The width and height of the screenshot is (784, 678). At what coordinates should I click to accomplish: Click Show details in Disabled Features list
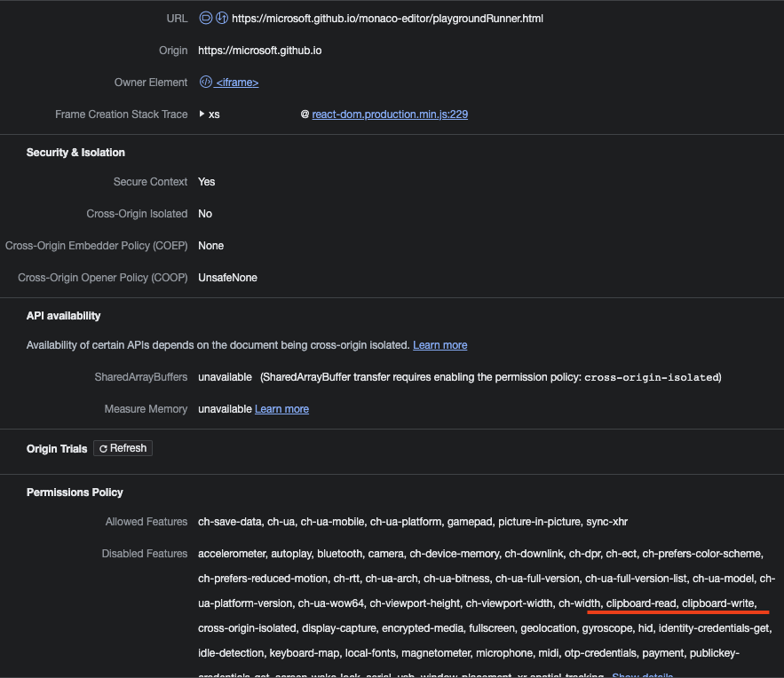641,674
